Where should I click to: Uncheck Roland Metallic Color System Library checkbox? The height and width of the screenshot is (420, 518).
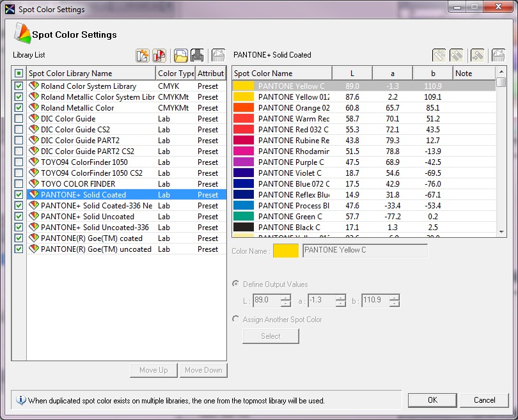click(19, 97)
